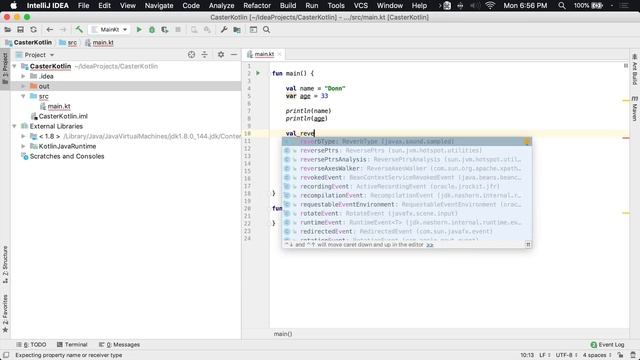Screen dimensions: 640x360
Task: Open Settings via the wrench icon
Action: pyautogui.click(x=224, y=29)
